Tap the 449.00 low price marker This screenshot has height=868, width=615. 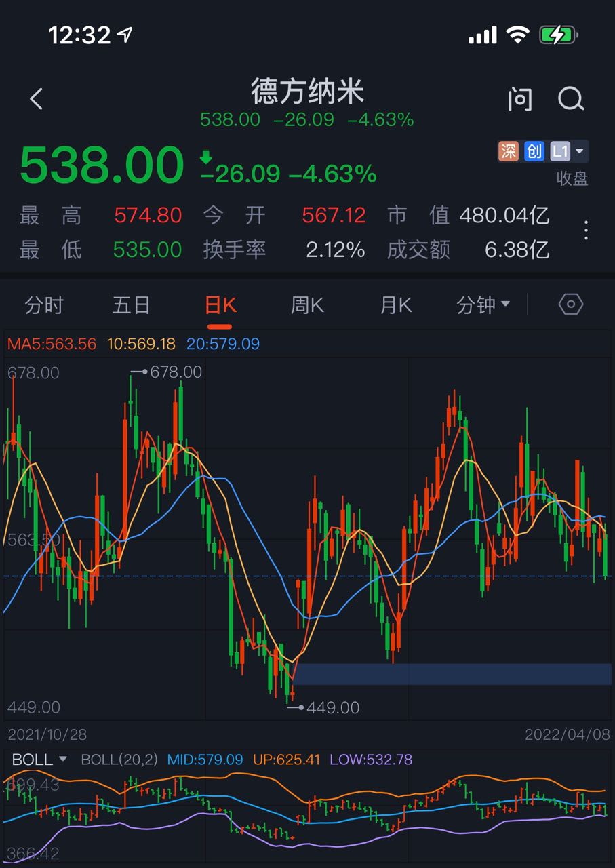[324, 708]
